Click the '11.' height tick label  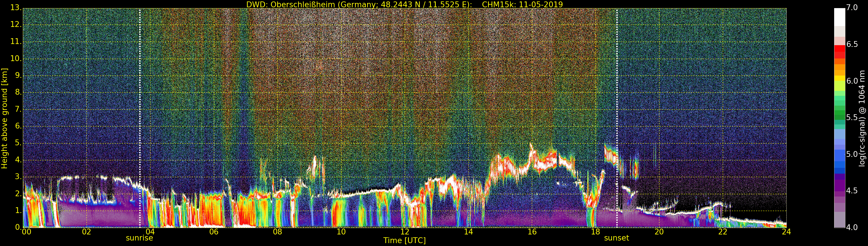pyautogui.click(x=16, y=41)
